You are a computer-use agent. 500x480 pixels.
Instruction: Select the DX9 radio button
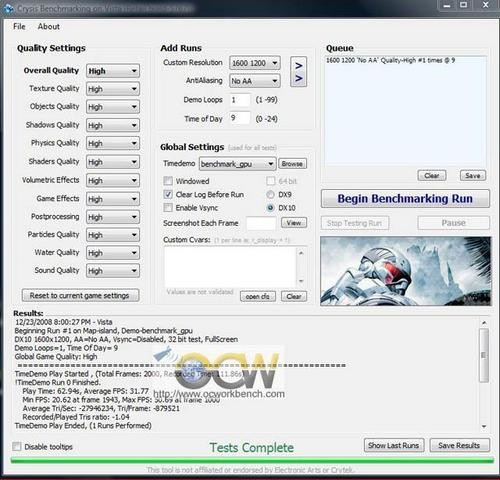[x=271, y=194]
